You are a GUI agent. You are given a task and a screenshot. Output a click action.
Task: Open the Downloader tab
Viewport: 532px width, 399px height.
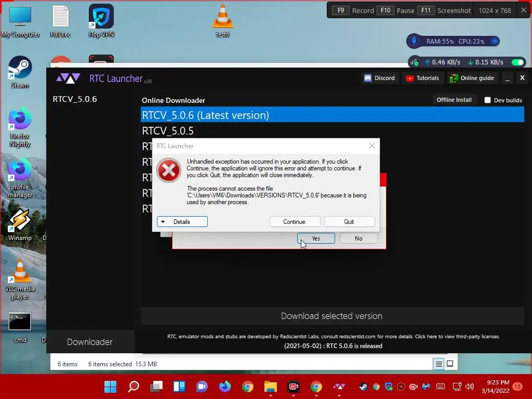pyautogui.click(x=90, y=342)
